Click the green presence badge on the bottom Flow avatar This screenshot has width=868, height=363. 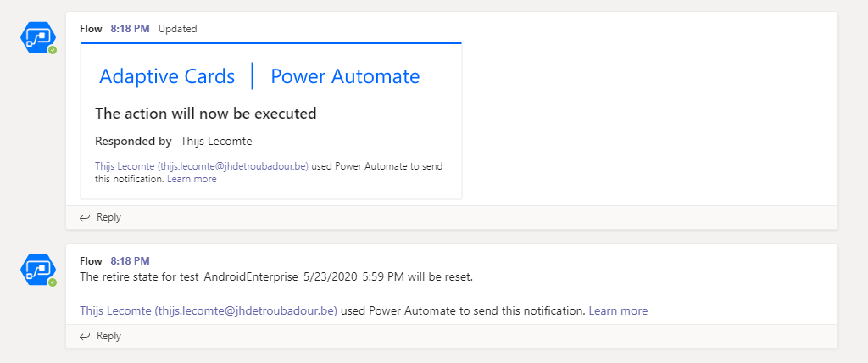pos(53,282)
